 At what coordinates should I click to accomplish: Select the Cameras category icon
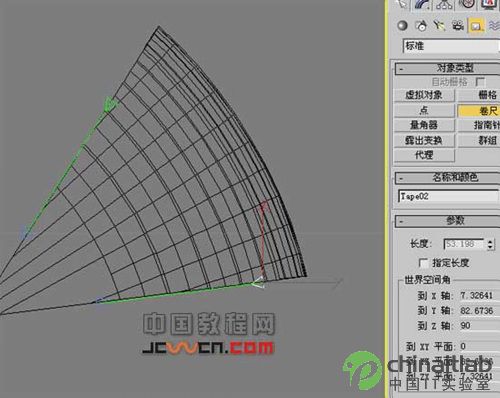458,26
